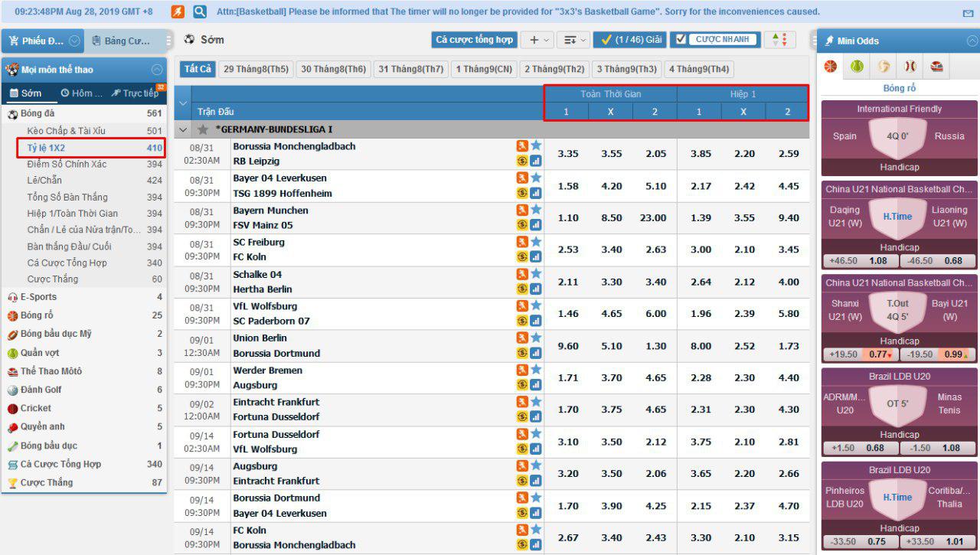Open Điểm Số Chính Xác in sidebar
This screenshot has width=980, height=555.
pyautogui.click(x=67, y=165)
